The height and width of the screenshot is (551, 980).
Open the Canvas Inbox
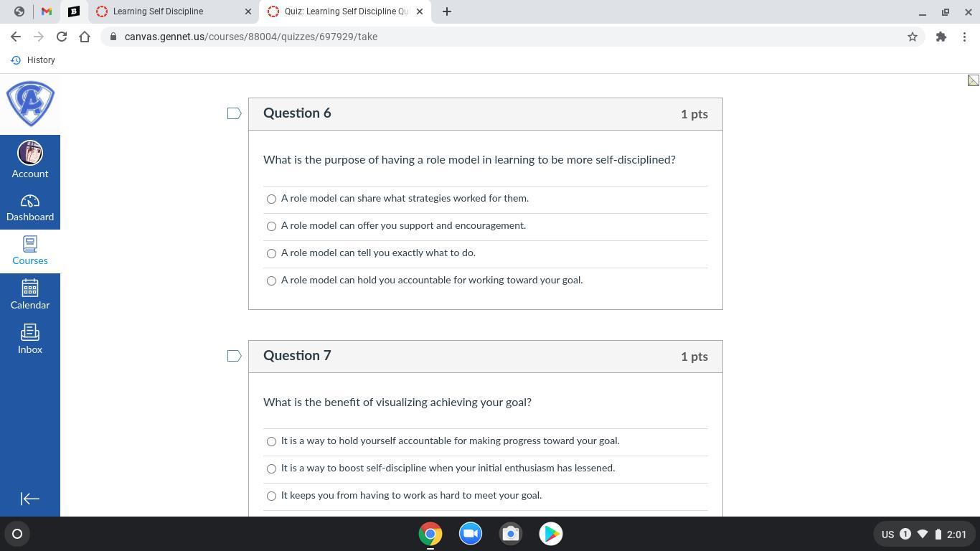pos(30,339)
